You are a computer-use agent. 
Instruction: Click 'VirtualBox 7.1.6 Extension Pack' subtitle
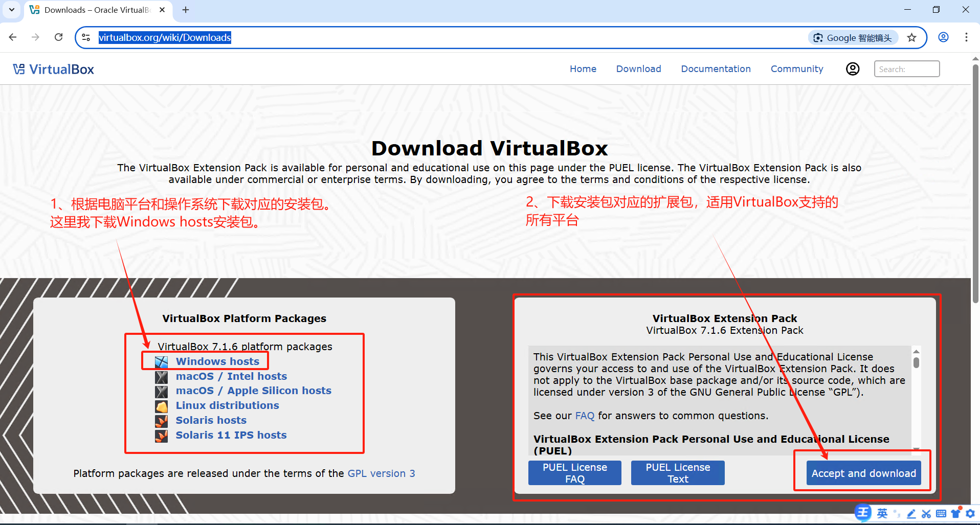pos(725,330)
